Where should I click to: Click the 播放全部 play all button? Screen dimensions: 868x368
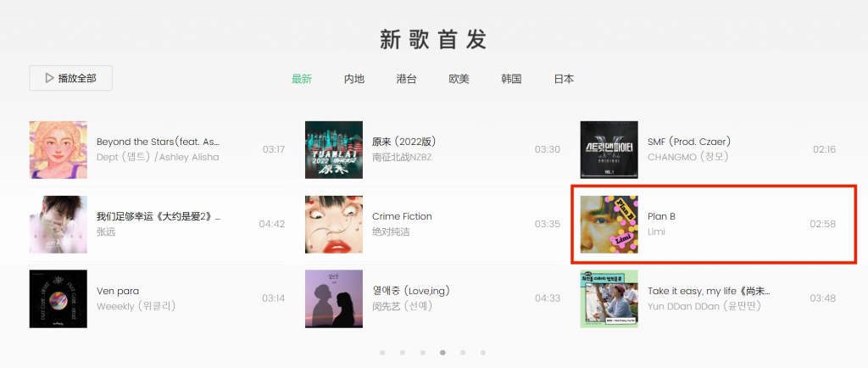click(71, 78)
